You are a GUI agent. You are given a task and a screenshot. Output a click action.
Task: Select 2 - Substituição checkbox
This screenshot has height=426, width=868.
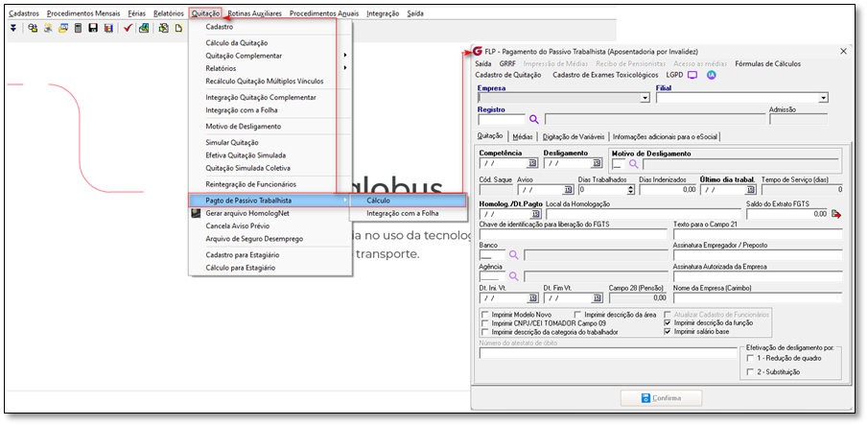tap(751, 372)
